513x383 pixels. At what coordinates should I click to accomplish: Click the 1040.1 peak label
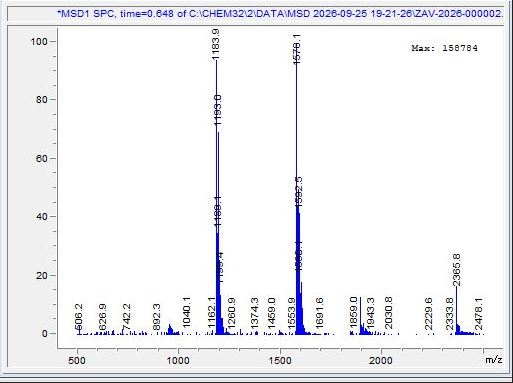click(186, 312)
